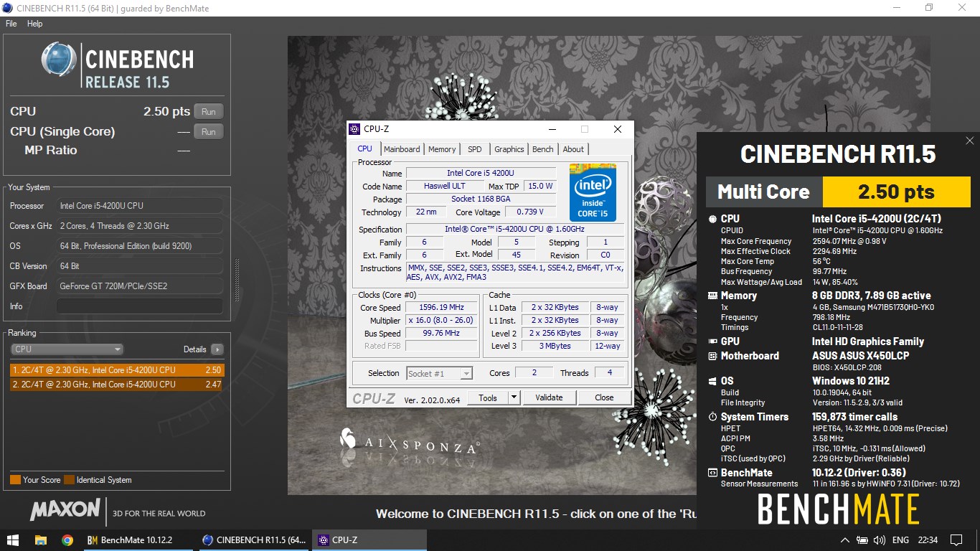Click the Max Core Frequency 2594.07 MHz line

click(802, 242)
